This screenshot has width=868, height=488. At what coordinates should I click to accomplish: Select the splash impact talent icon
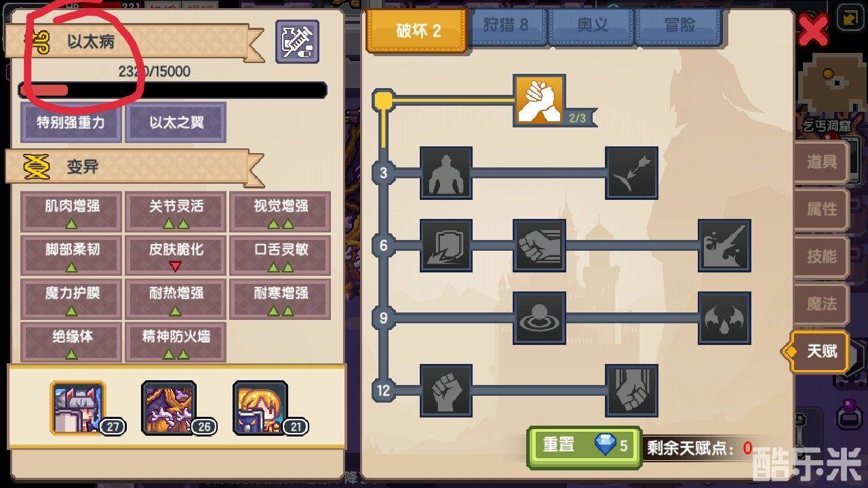click(724, 245)
